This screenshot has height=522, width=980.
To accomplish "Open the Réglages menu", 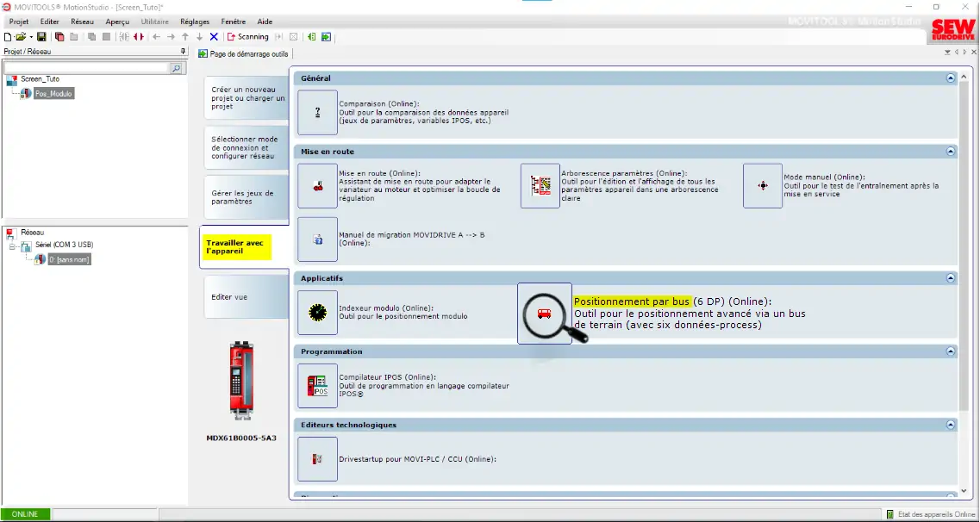I will click(x=195, y=22).
